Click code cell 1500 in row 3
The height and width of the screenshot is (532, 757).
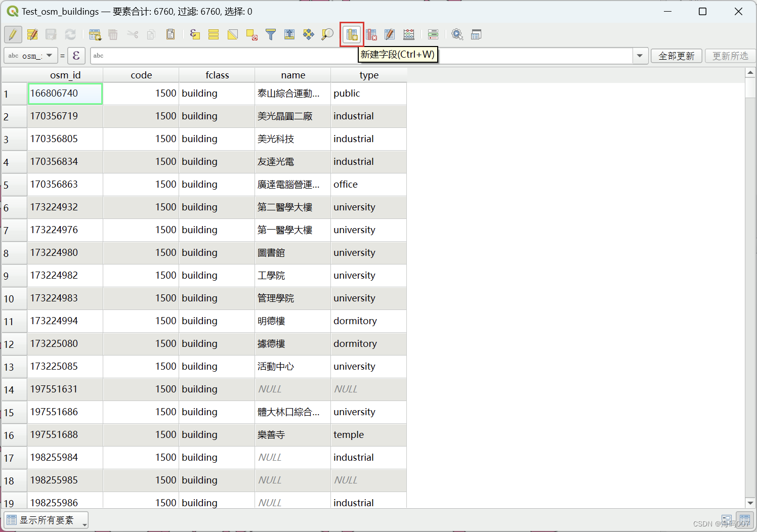point(141,139)
